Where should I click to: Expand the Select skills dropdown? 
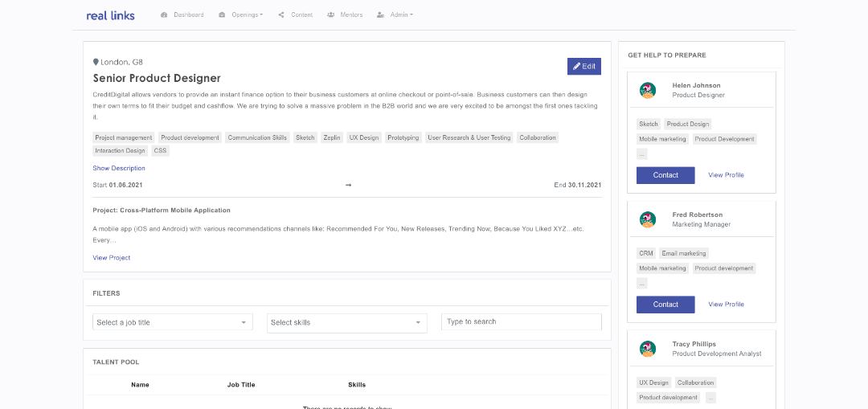347,323
